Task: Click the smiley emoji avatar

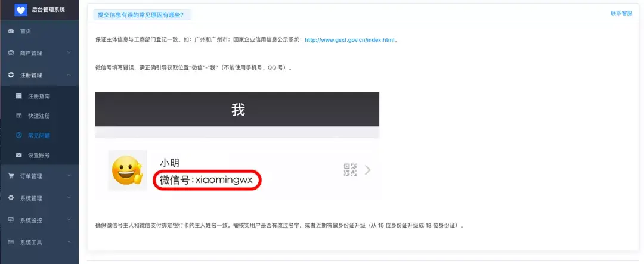Action: [x=128, y=170]
